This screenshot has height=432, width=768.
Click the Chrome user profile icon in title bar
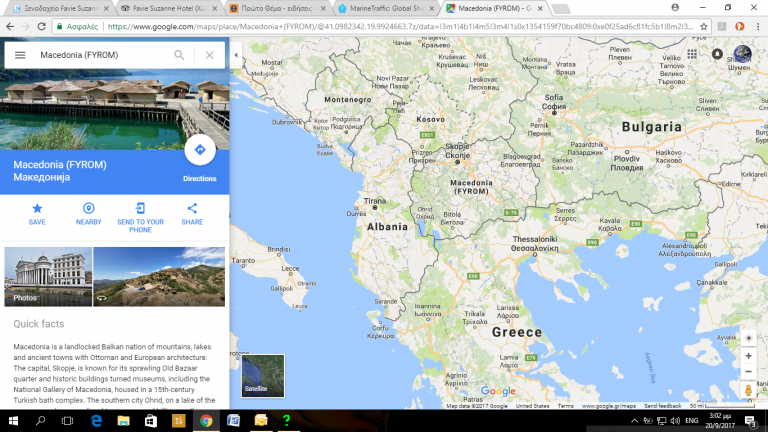[x=675, y=7]
